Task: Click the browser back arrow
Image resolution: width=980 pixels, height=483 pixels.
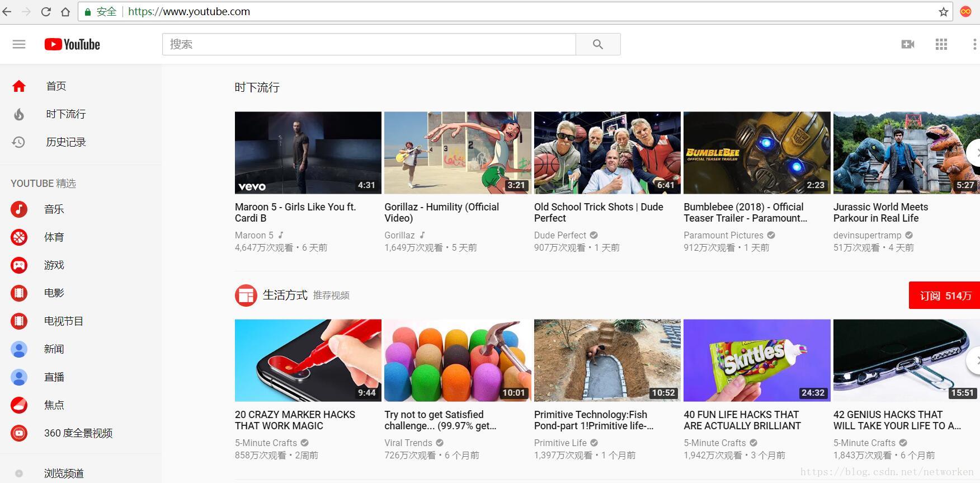Action: click(7, 12)
